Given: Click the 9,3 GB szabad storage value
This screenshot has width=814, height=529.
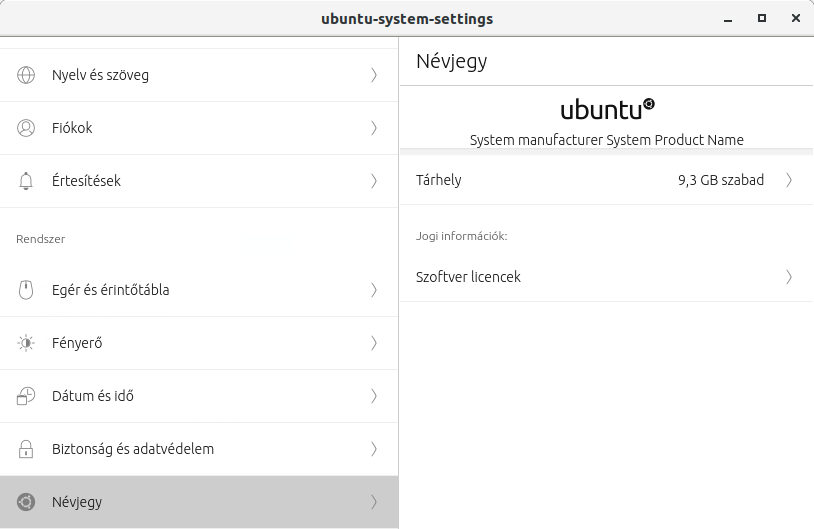Looking at the screenshot, I should [x=721, y=180].
